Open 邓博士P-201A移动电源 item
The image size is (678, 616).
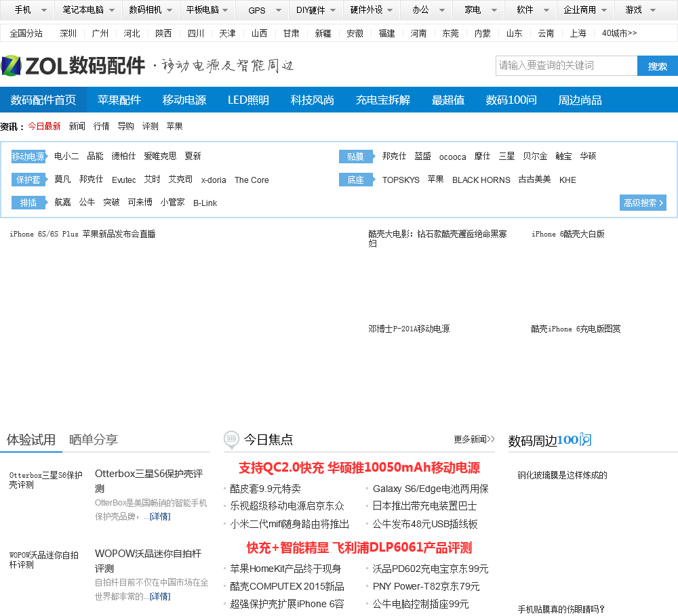pyautogui.click(x=409, y=329)
